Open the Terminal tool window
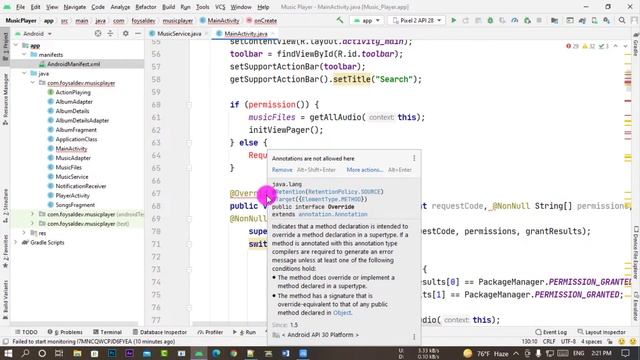 click(x=107, y=332)
